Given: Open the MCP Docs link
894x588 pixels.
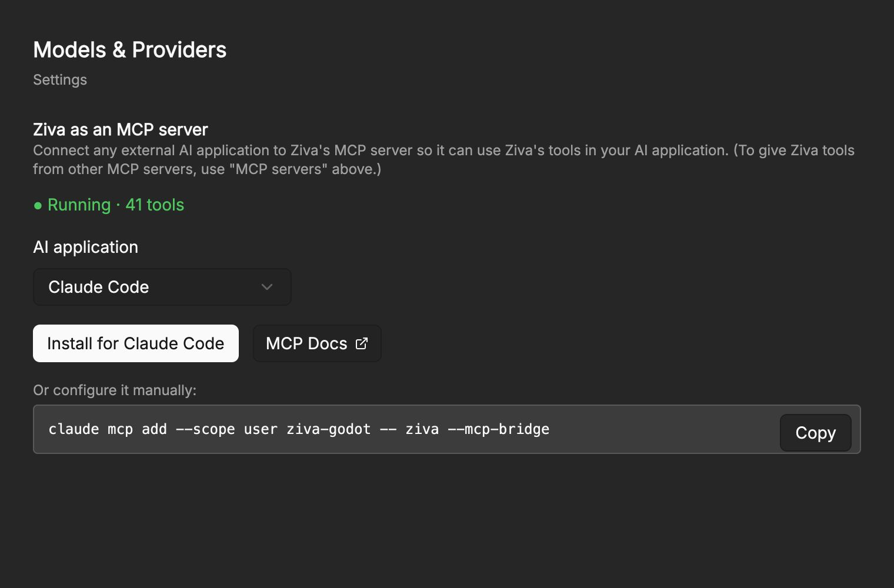Looking at the screenshot, I should [317, 343].
